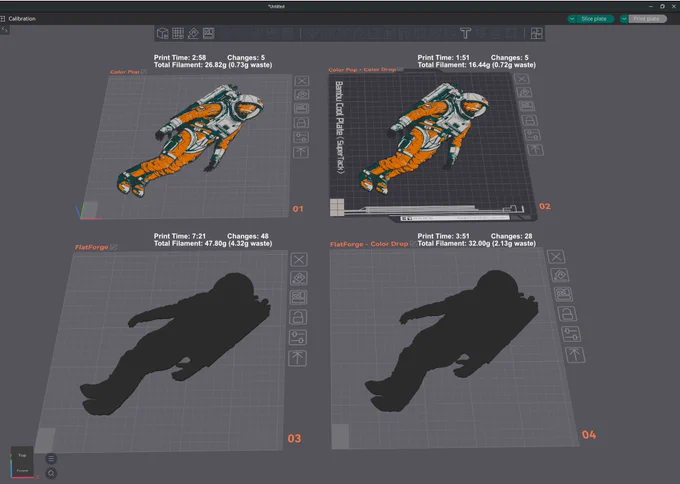This screenshot has height=484, width=680.
Task: Collapse sidebar with the top-left arrow toggle
Action: pos(5,30)
